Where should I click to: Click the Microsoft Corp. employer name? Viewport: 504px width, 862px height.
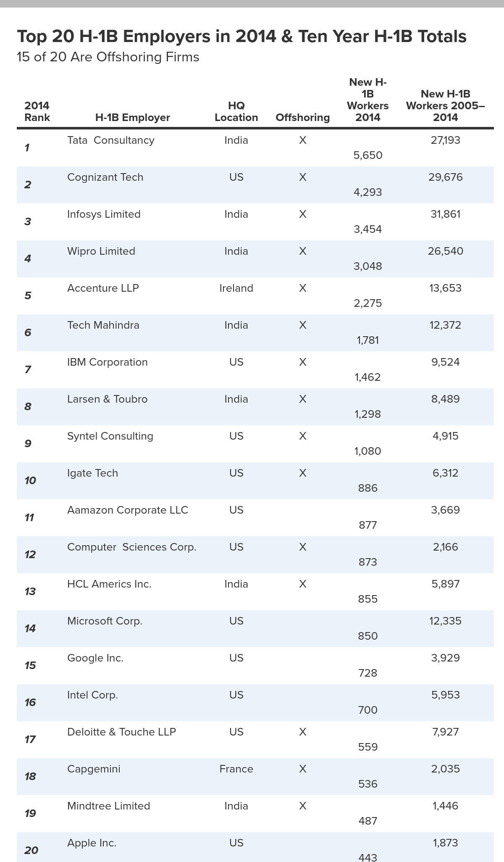[105, 621]
